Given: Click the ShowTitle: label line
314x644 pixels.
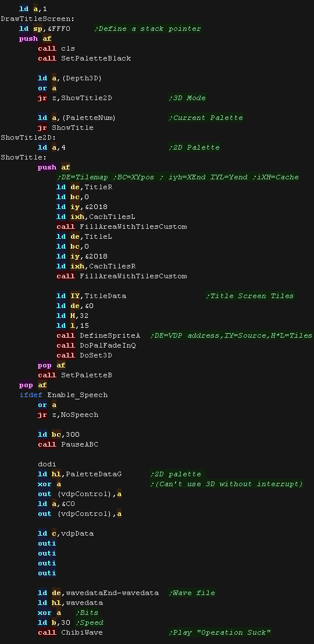Looking at the screenshot, I should (x=24, y=157).
